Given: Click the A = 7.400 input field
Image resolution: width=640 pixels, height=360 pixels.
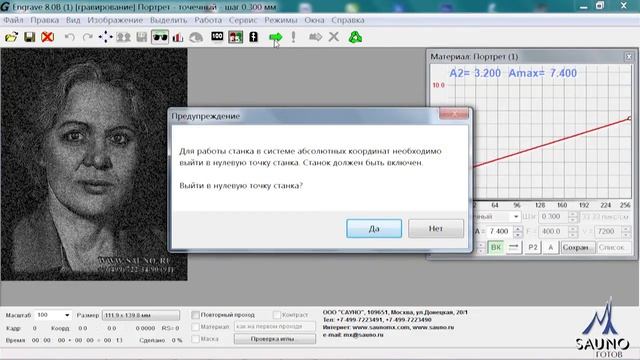Looking at the screenshot, I should coord(500,231).
